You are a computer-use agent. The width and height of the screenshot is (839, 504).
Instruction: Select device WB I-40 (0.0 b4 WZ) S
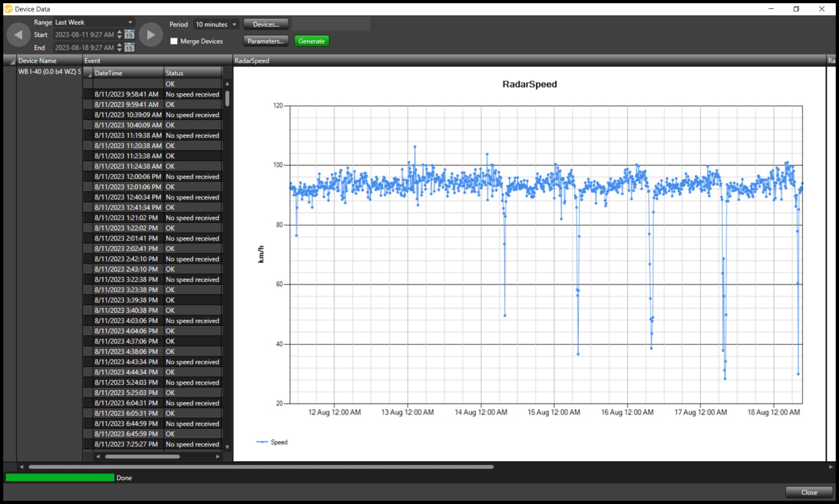pos(50,71)
